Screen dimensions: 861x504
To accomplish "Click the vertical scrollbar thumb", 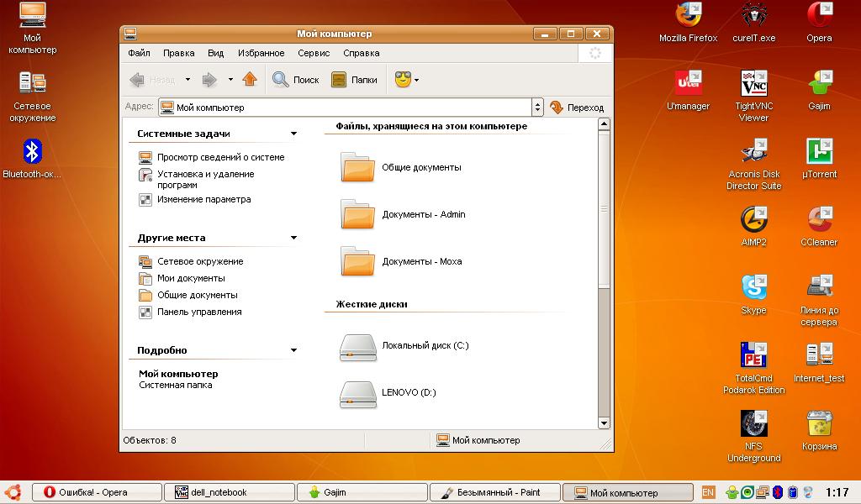I will 604,209.
